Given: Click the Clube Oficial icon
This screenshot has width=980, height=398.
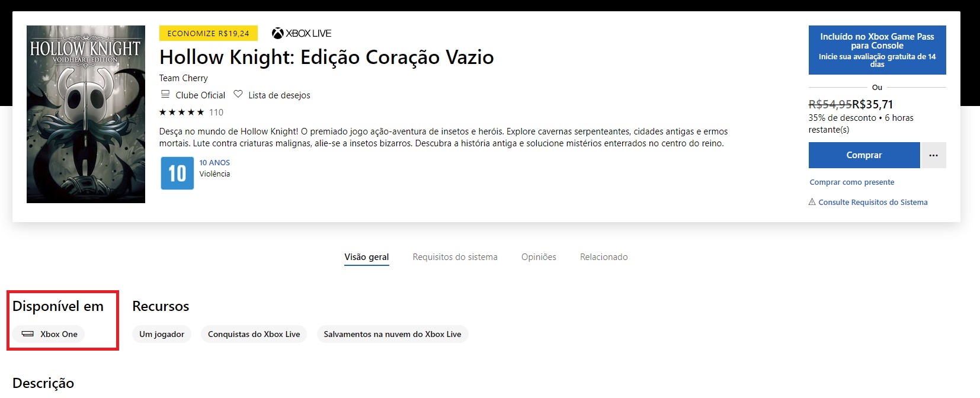Looking at the screenshot, I should (165, 94).
